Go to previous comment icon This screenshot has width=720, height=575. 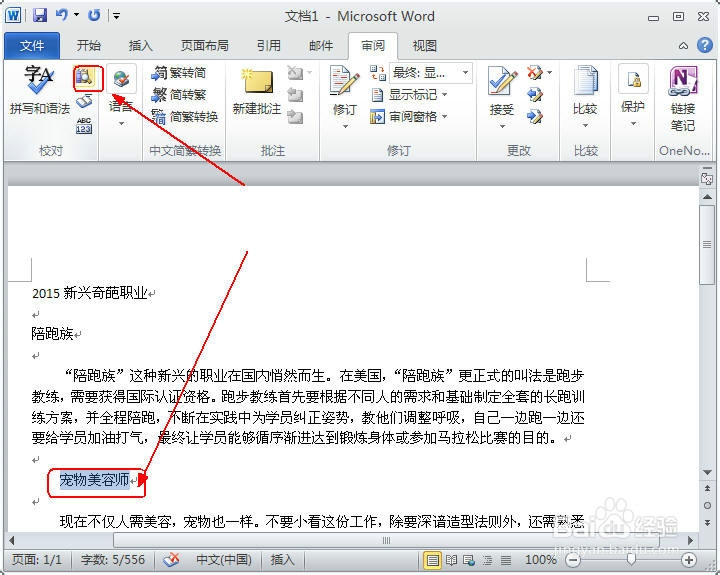coord(295,95)
